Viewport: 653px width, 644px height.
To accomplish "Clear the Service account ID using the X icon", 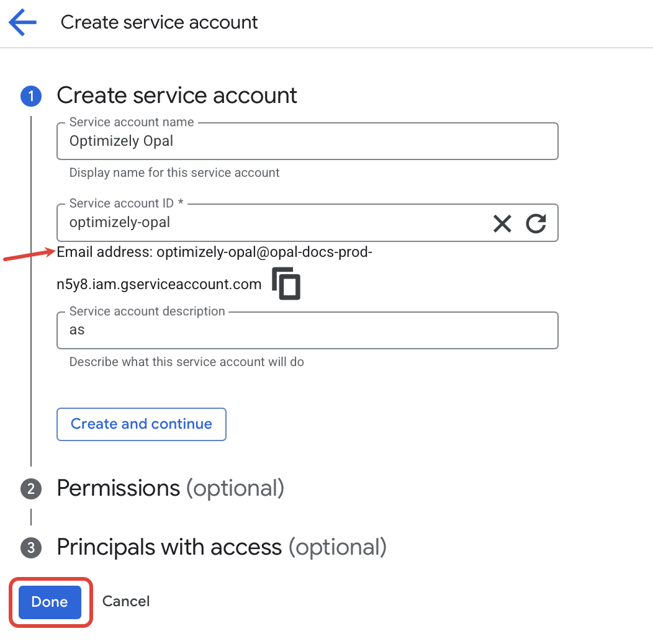I will pyautogui.click(x=502, y=223).
